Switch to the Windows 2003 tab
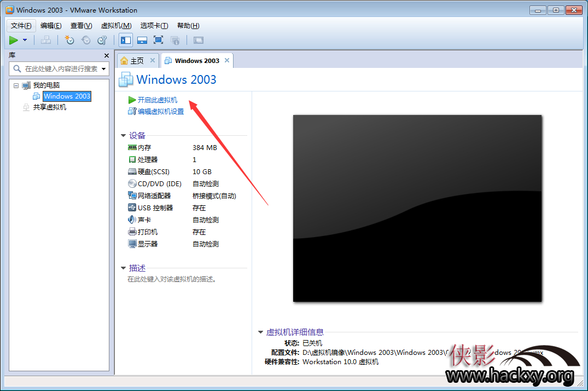This screenshot has width=588, height=391. (x=197, y=60)
